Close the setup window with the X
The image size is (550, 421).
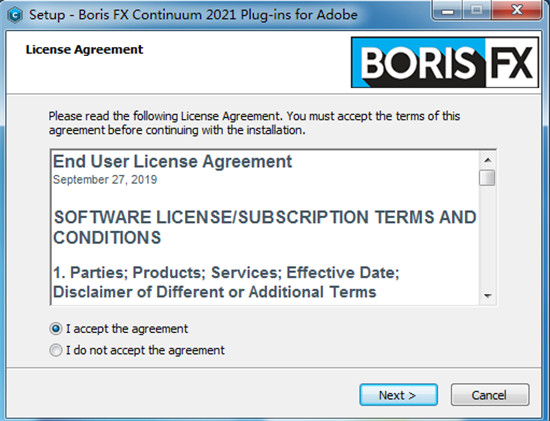click(x=516, y=11)
